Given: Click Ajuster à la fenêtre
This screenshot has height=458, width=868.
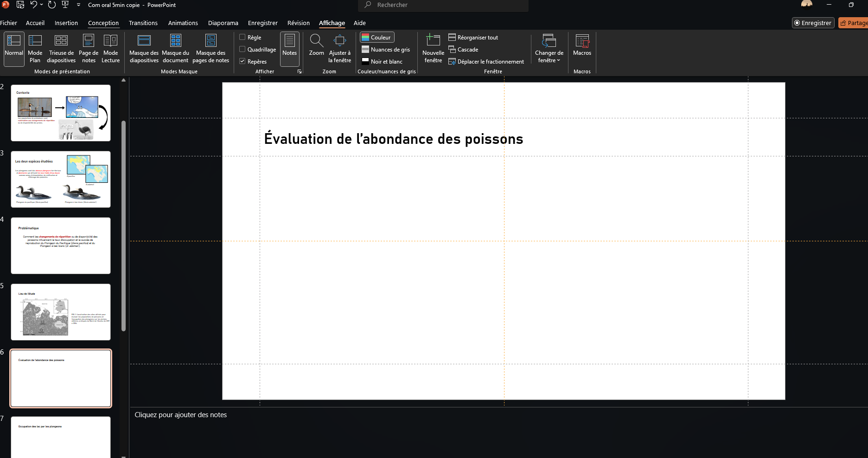Looking at the screenshot, I should [x=340, y=49].
